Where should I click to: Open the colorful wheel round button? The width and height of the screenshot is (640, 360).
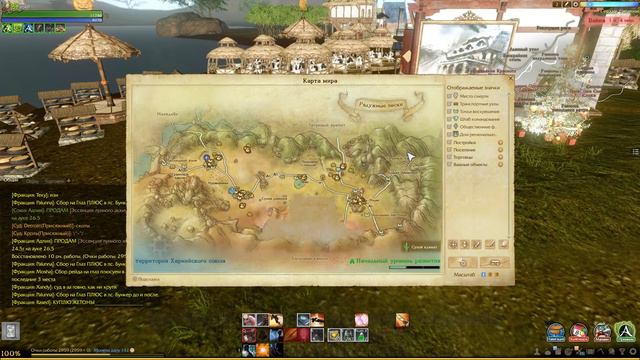tap(579, 332)
